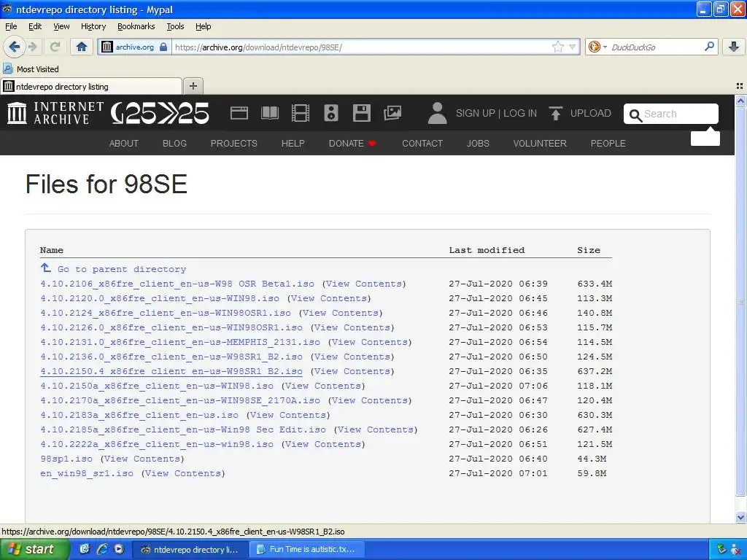Click the LOG IN link
This screenshot has width=747, height=560.
(519, 113)
